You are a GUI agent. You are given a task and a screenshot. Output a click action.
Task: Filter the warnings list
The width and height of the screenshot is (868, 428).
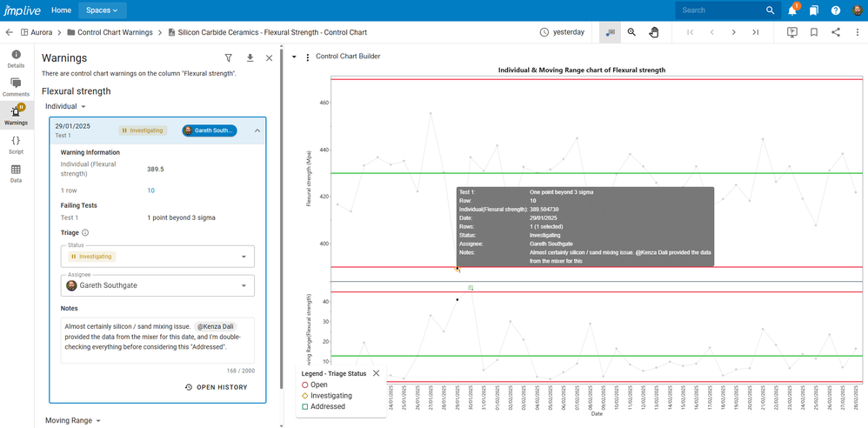[x=229, y=58]
